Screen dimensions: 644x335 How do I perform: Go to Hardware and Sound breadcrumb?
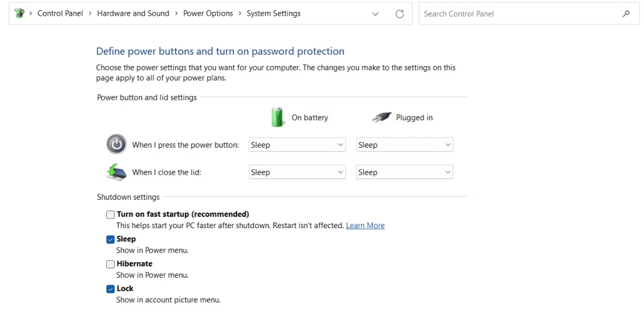pyautogui.click(x=133, y=13)
